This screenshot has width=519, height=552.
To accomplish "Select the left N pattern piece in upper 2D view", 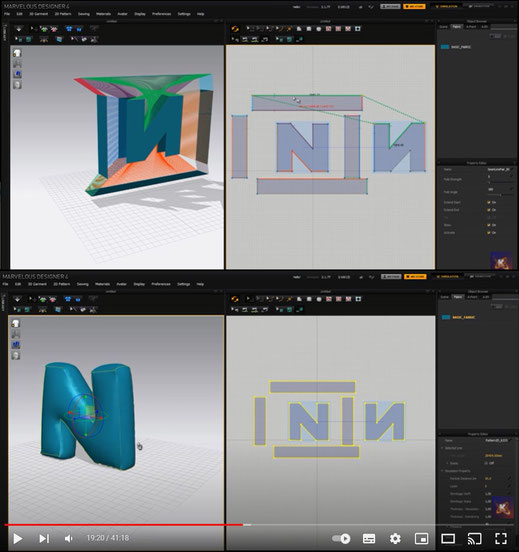I will click(302, 147).
